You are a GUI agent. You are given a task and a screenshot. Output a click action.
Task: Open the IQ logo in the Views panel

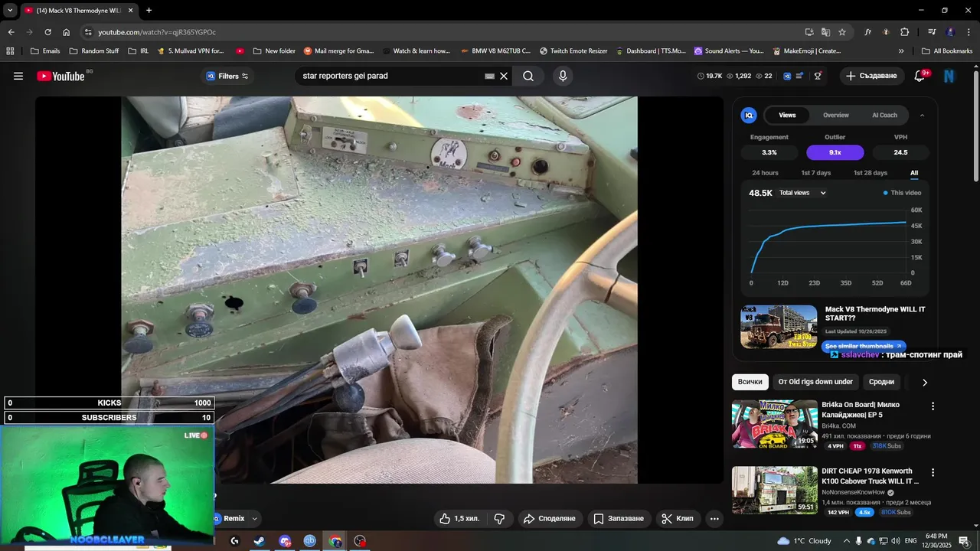point(749,115)
